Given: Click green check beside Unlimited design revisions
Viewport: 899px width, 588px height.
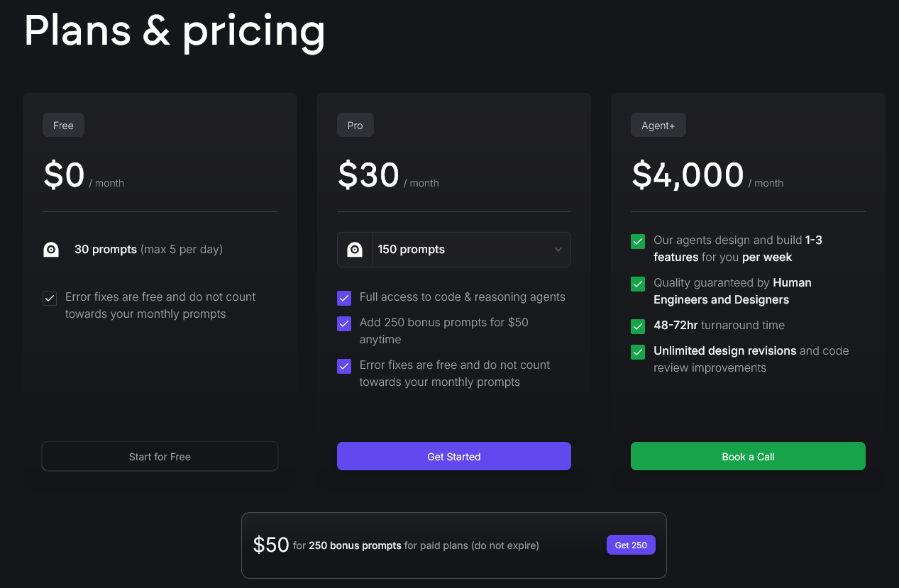Looking at the screenshot, I should point(638,352).
